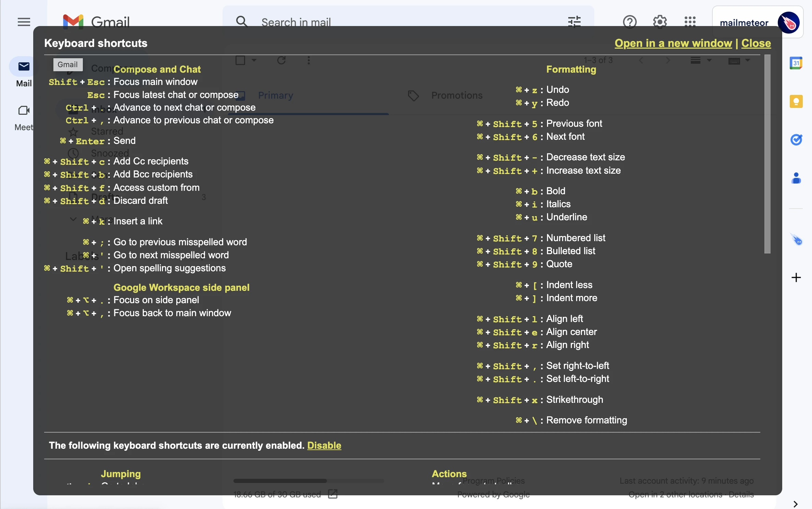Click the 'Actions' section heading
Viewport: 812px width, 509px height.
pyautogui.click(x=449, y=474)
